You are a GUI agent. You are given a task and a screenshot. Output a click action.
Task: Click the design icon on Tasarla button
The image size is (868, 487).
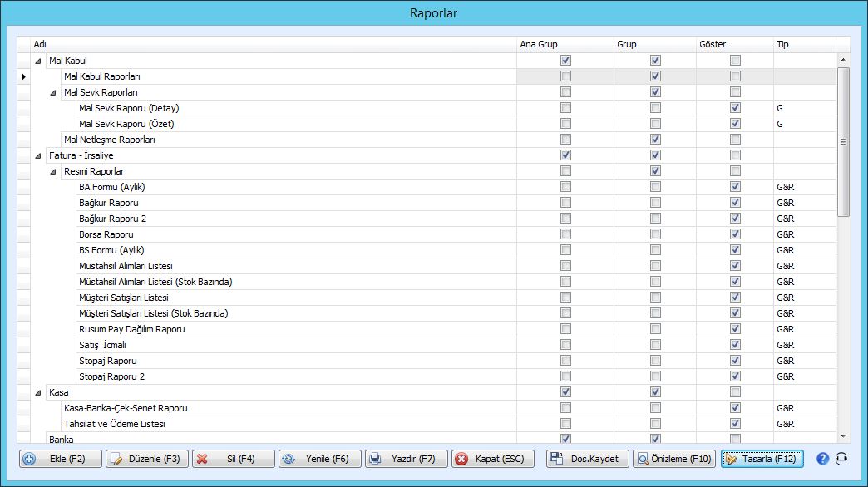click(x=732, y=459)
